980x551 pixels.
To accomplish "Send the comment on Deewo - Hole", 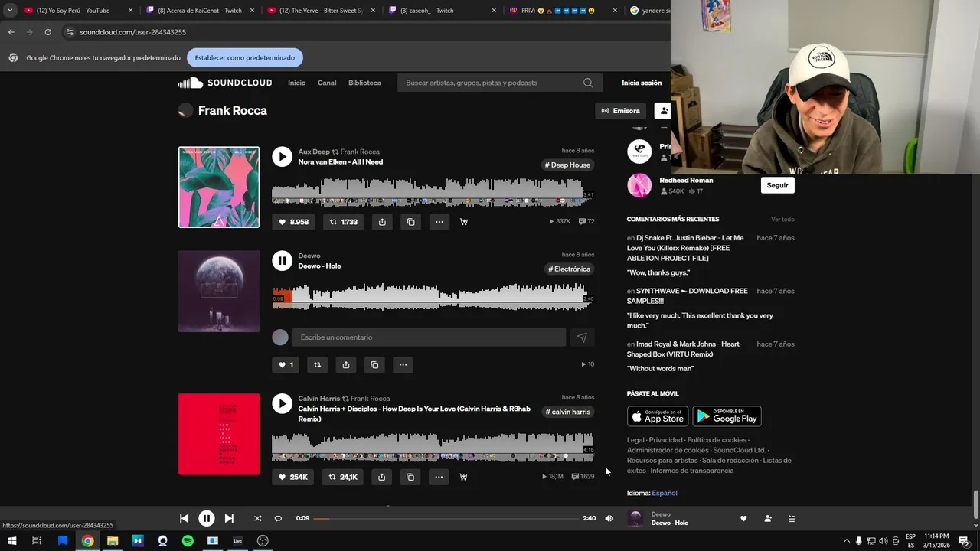I will tap(582, 337).
